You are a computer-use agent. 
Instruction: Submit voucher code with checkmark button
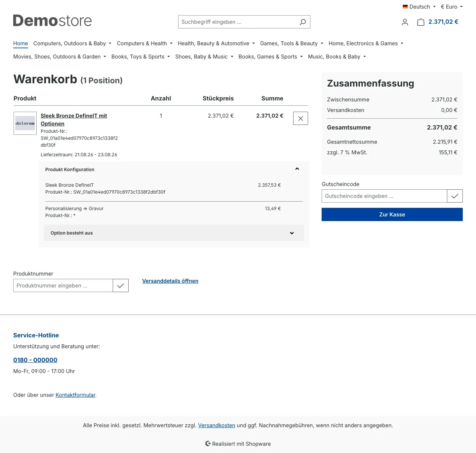point(455,196)
